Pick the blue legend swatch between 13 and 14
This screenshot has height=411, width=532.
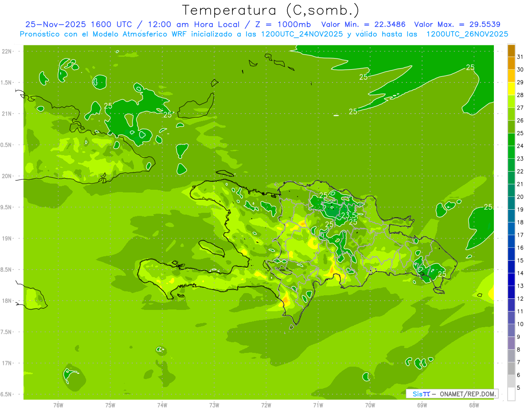(511, 280)
